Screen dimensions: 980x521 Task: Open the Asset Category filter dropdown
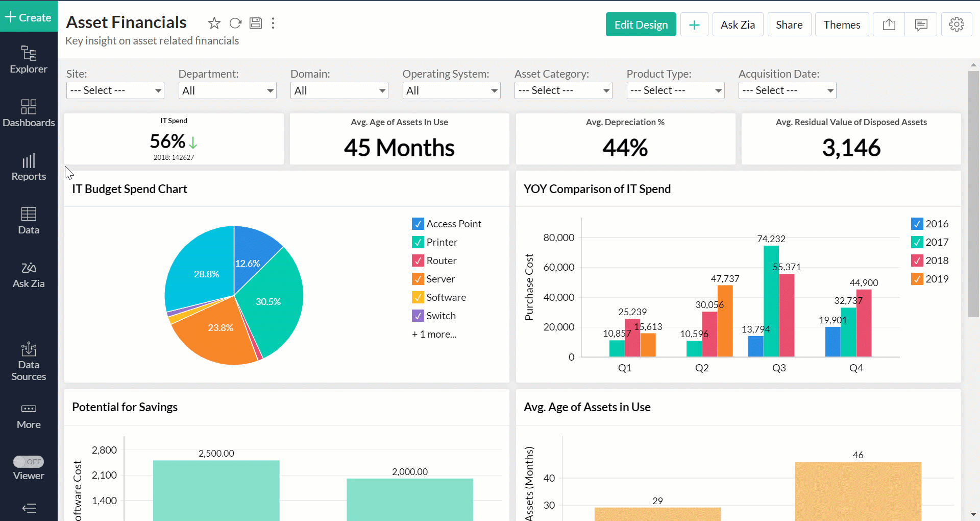tap(563, 90)
